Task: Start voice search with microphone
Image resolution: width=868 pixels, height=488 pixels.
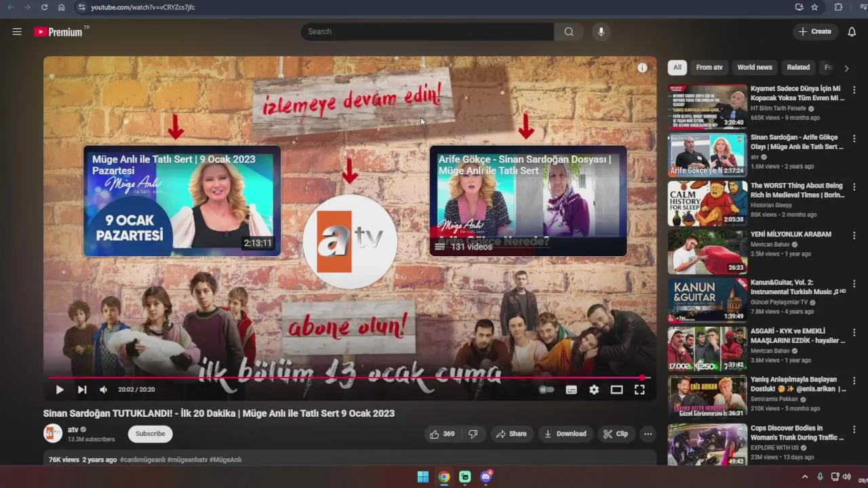Action: [x=600, y=32]
